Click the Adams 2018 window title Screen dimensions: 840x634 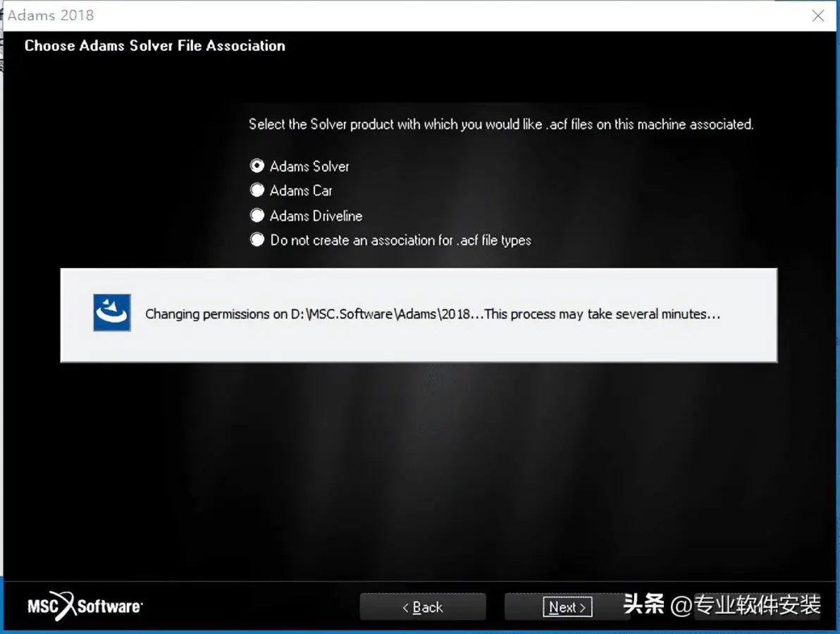tap(50, 15)
